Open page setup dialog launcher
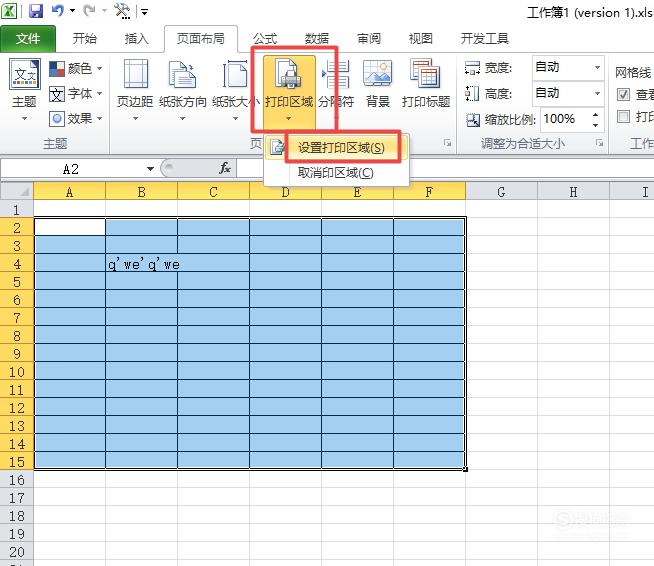The height and width of the screenshot is (566, 654). click(448, 143)
